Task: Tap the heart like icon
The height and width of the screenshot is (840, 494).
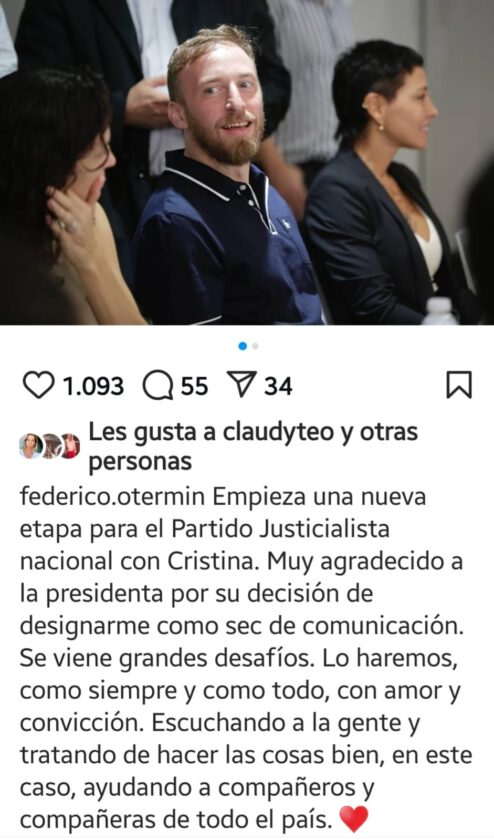Action: [x=39, y=385]
